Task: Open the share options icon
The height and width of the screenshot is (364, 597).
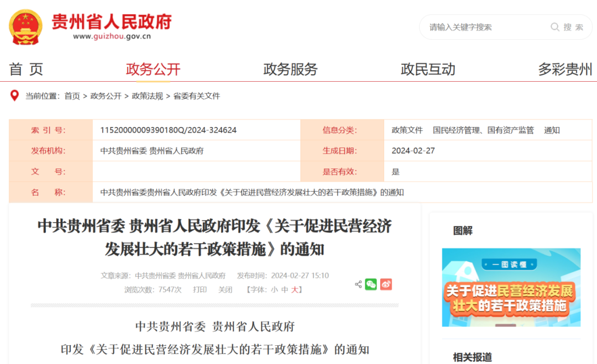Action: (358, 284)
